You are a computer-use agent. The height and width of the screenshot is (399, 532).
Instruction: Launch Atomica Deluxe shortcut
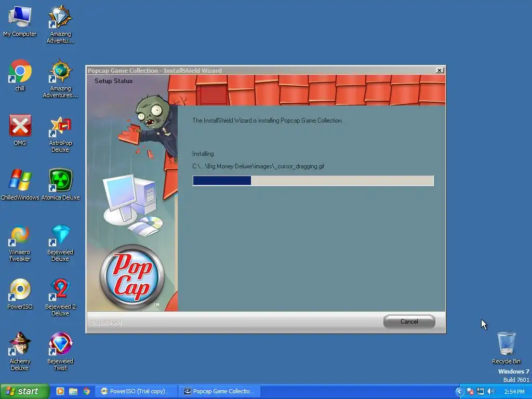[x=60, y=184]
